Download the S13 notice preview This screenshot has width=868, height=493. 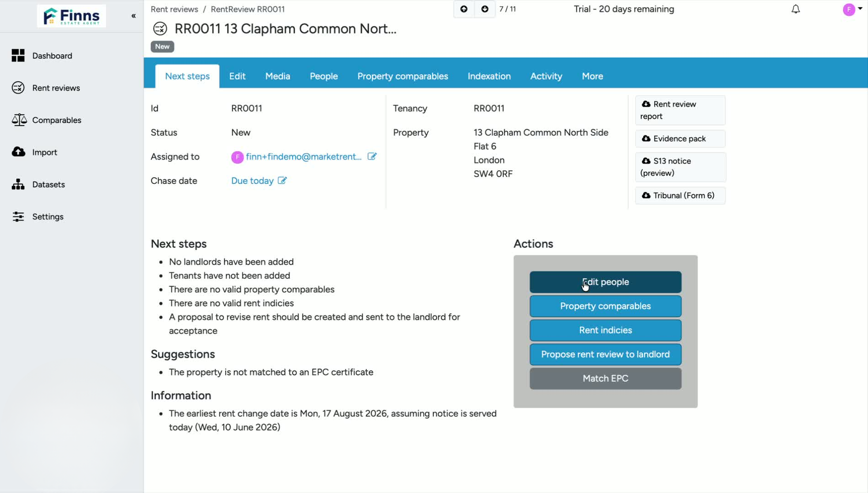(x=680, y=167)
